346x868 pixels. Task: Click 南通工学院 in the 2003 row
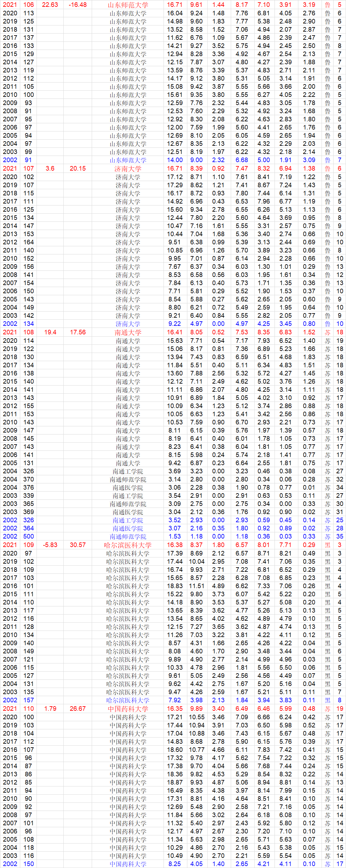click(128, 496)
